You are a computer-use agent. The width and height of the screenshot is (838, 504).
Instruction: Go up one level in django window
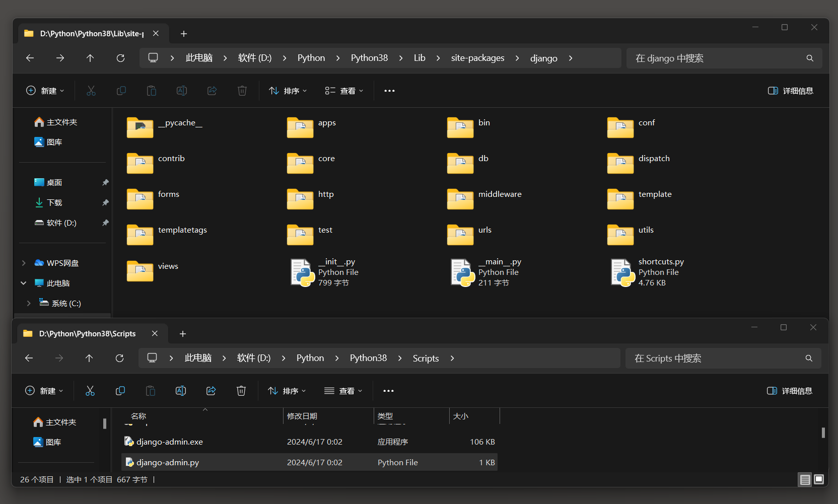pos(90,58)
